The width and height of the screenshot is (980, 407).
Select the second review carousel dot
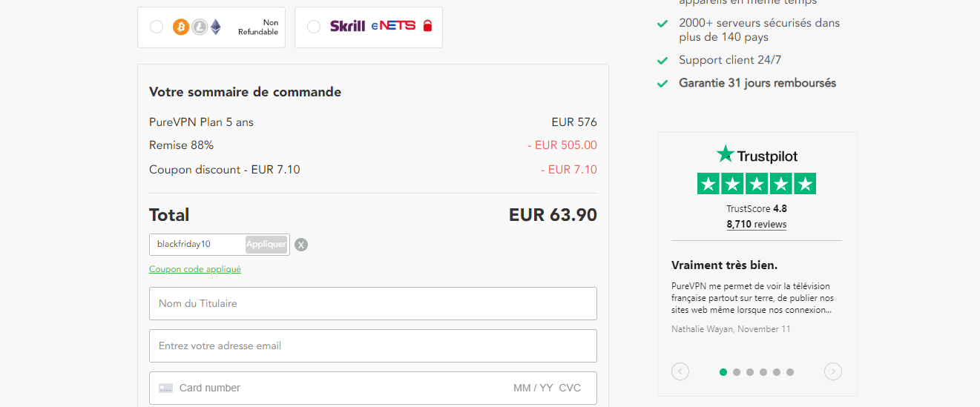click(x=737, y=372)
